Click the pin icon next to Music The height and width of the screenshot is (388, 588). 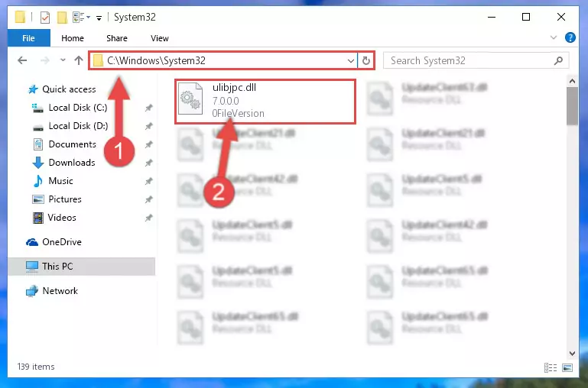(x=148, y=181)
